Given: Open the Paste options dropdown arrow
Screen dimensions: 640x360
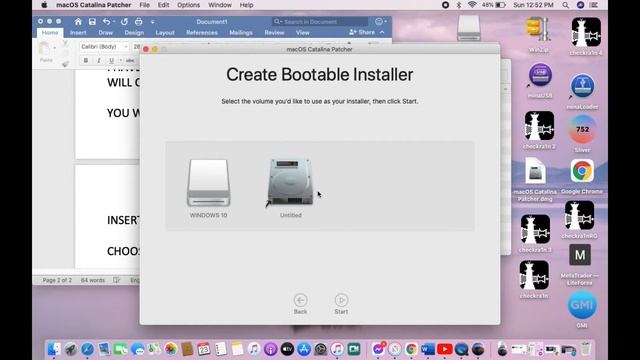Looking at the screenshot, I should [55, 48].
